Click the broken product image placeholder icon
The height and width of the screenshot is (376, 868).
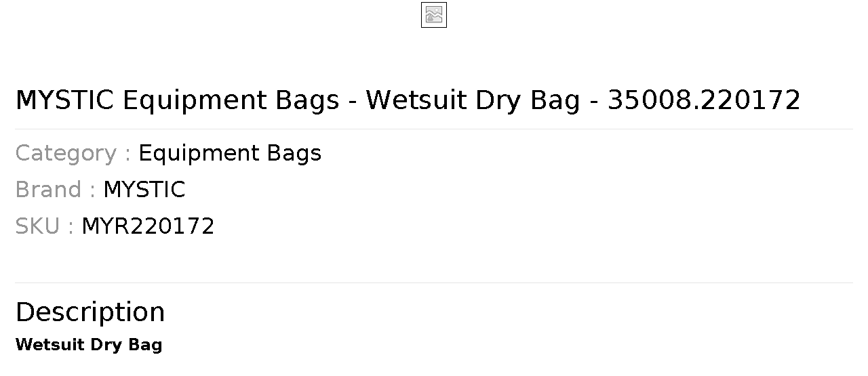pyautogui.click(x=434, y=15)
